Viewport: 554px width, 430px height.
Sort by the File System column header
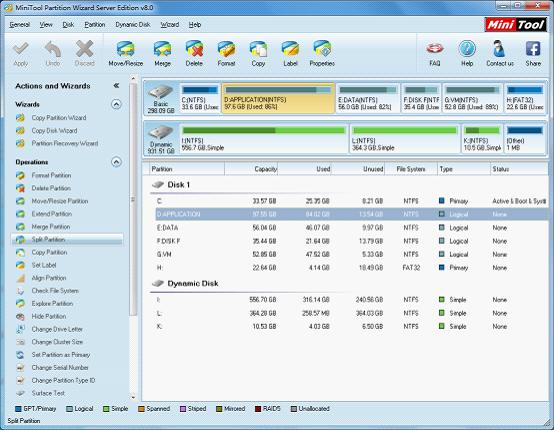click(x=411, y=169)
